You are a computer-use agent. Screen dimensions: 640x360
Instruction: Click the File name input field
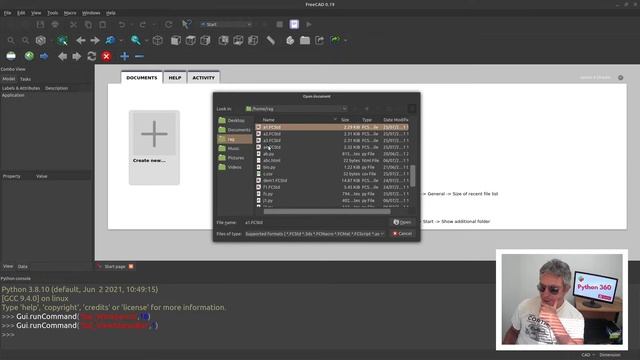315,222
